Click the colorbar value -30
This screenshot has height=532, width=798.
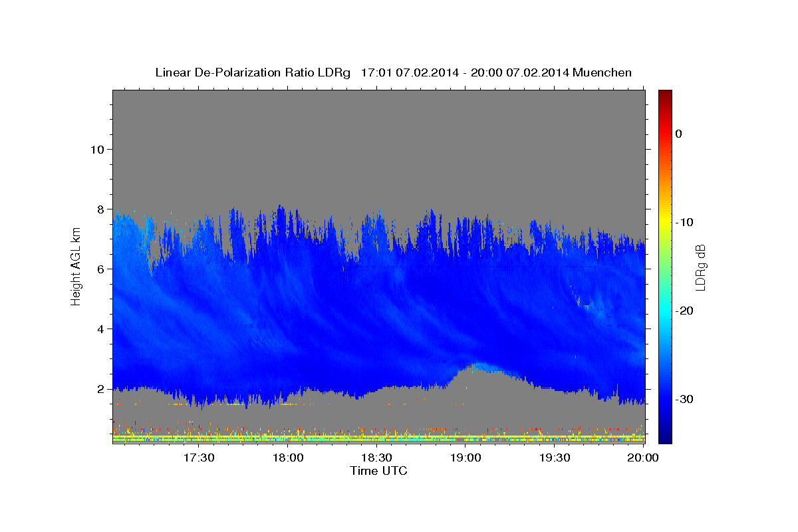coord(684,399)
